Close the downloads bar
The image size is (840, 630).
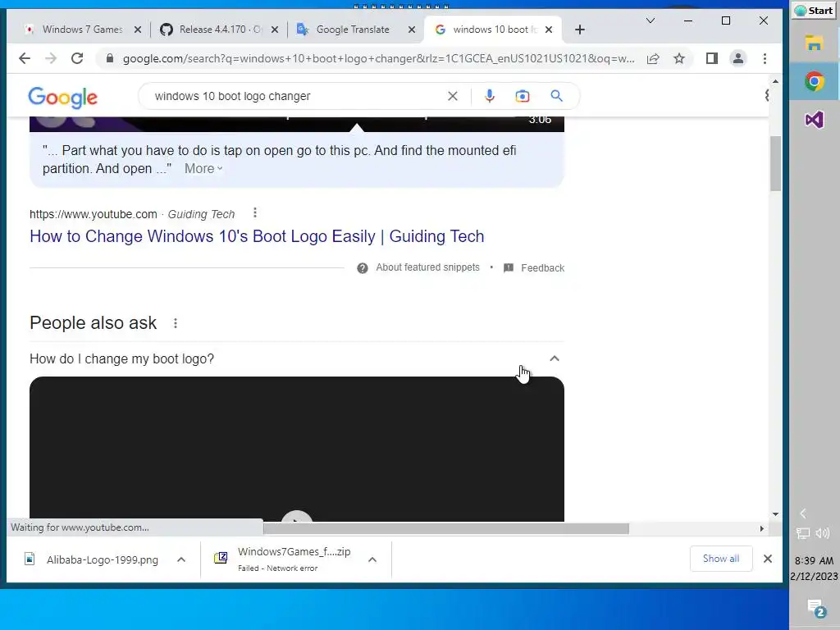pos(768,559)
